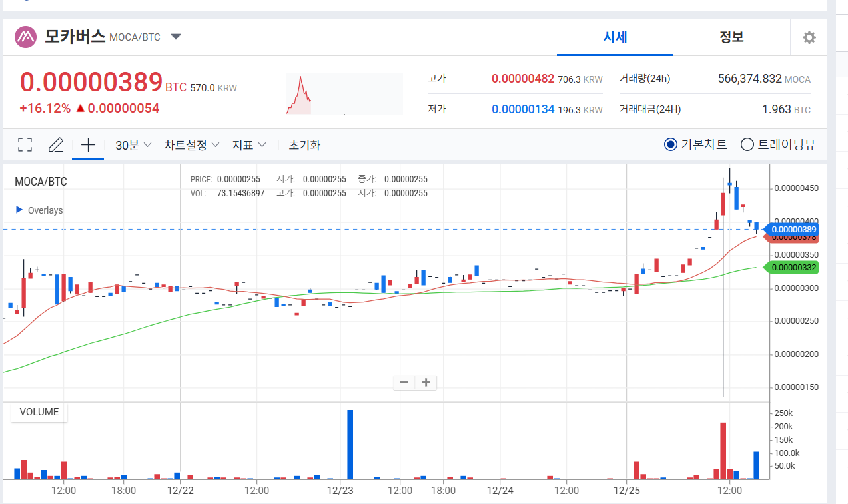Click the 1.963 BTC trade amount
Screen dimensions: 848x504
[786, 109]
